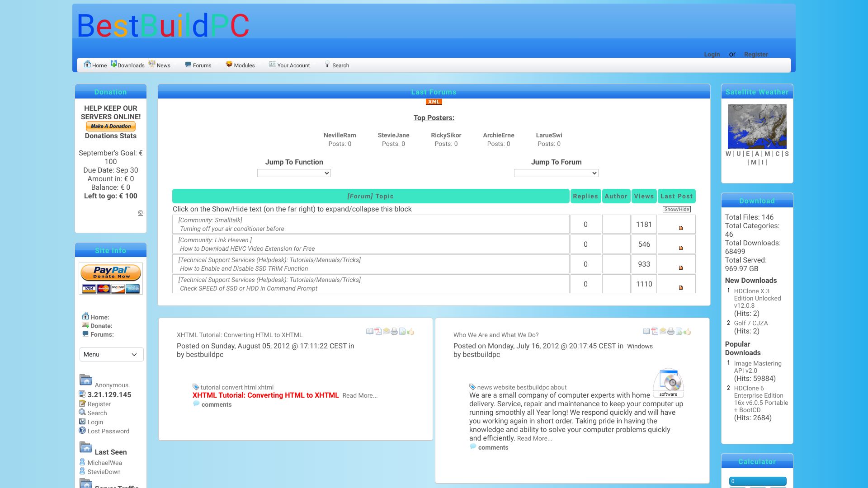Click the Login link in the header
This screenshot has width=868, height=488.
click(712, 54)
